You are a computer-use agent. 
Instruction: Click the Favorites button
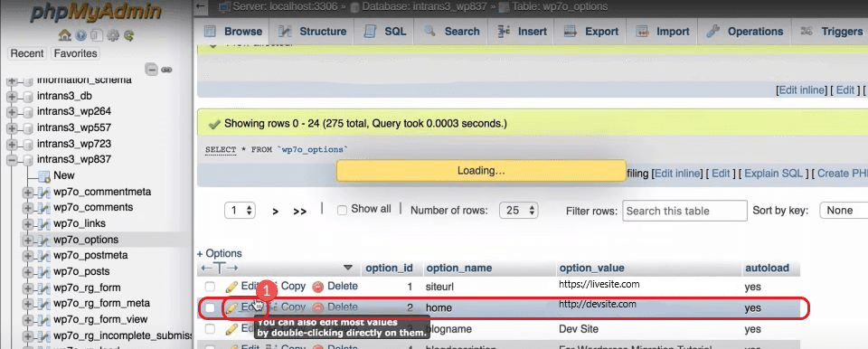[75, 53]
